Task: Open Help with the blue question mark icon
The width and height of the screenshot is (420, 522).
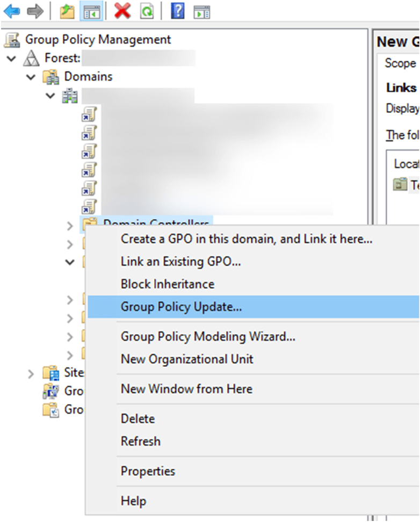Action: click(178, 11)
